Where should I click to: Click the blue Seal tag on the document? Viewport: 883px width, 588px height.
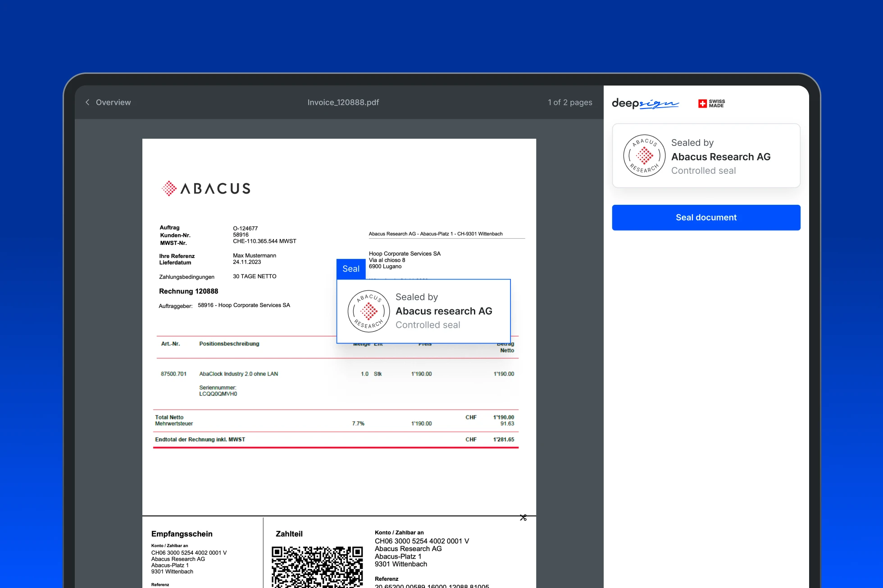click(350, 269)
